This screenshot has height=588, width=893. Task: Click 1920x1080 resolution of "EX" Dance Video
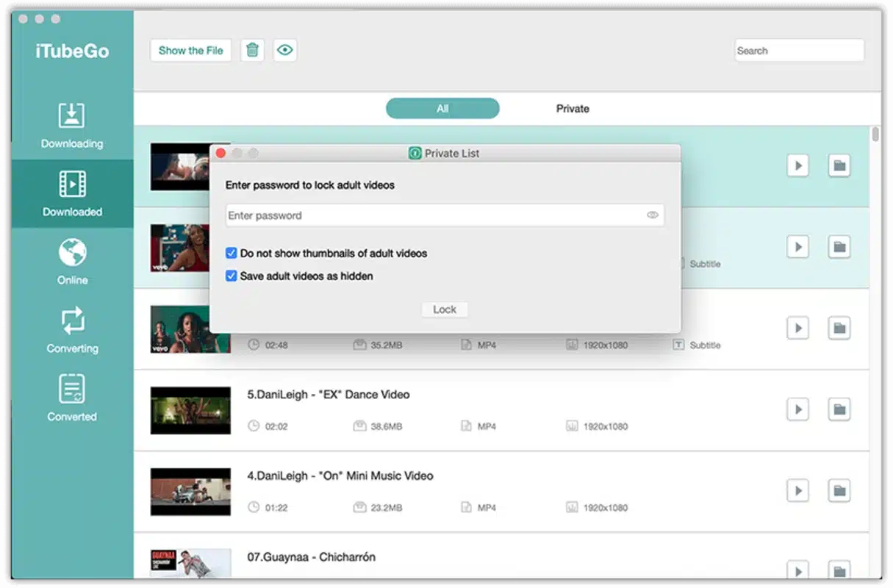tap(606, 426)
